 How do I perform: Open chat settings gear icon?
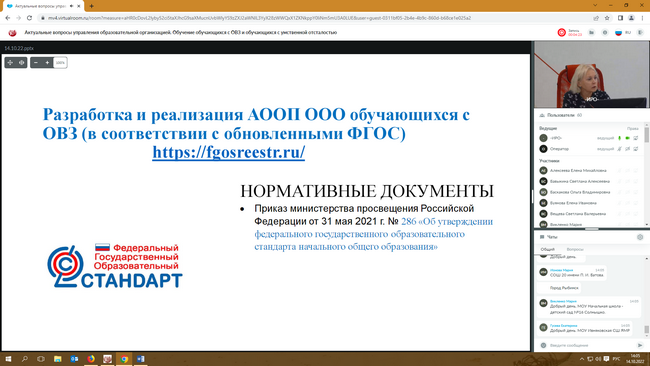pyautogui.click(x=640, y=237)
